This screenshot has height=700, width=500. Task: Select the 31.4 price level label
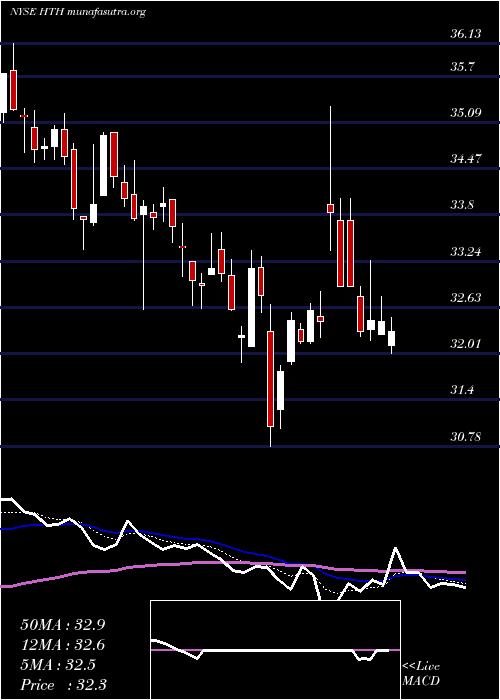463,390
